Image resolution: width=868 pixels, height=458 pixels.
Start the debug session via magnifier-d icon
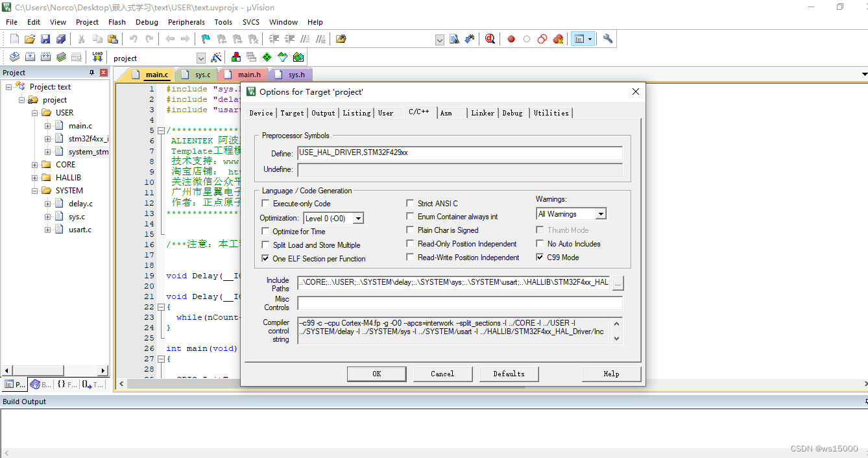coord(490,39)
